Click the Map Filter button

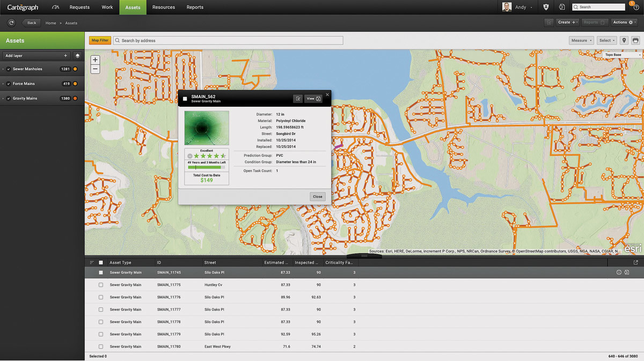click(x=100, y=40)
